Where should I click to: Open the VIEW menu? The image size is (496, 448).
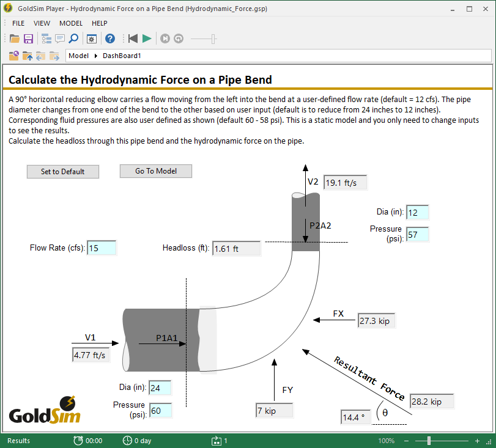pyautogui.click(x=42, y=23)
